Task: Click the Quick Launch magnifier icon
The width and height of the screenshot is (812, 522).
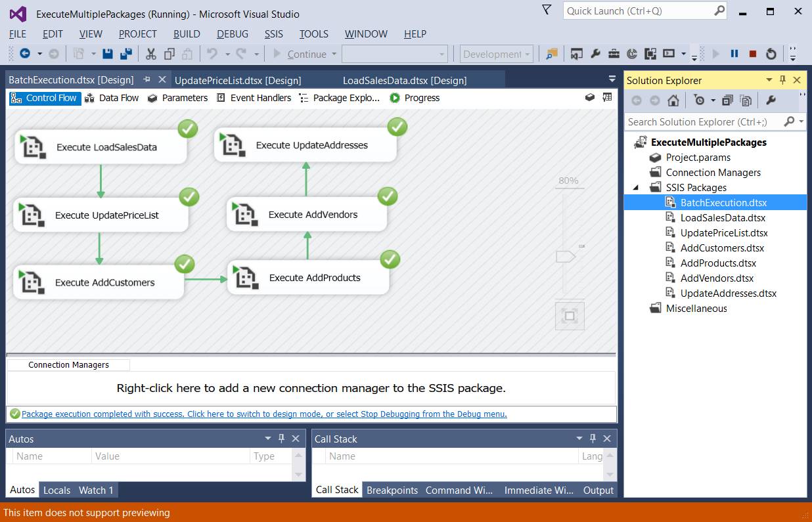Action: 719,11
